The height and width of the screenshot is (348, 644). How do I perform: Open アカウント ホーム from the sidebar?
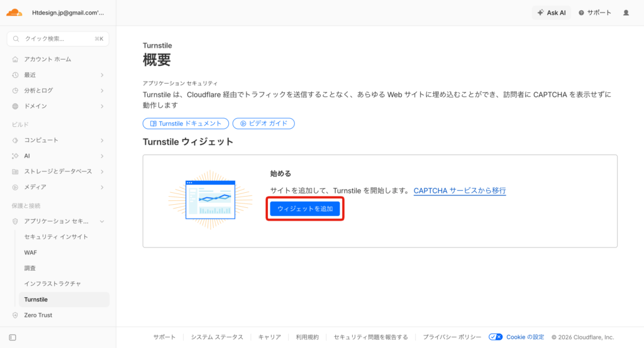point(47,59)
